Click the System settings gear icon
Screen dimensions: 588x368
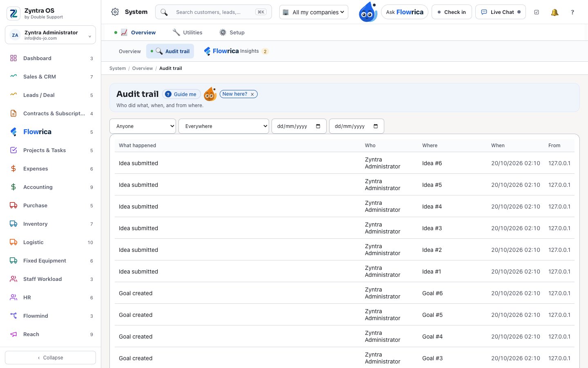tap(115, 12)
